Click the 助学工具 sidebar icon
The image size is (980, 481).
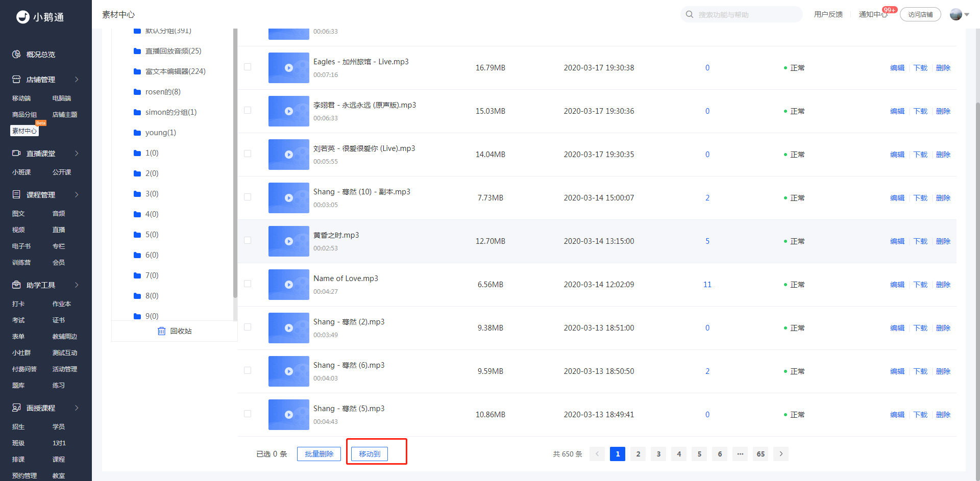tap(16, 285)
